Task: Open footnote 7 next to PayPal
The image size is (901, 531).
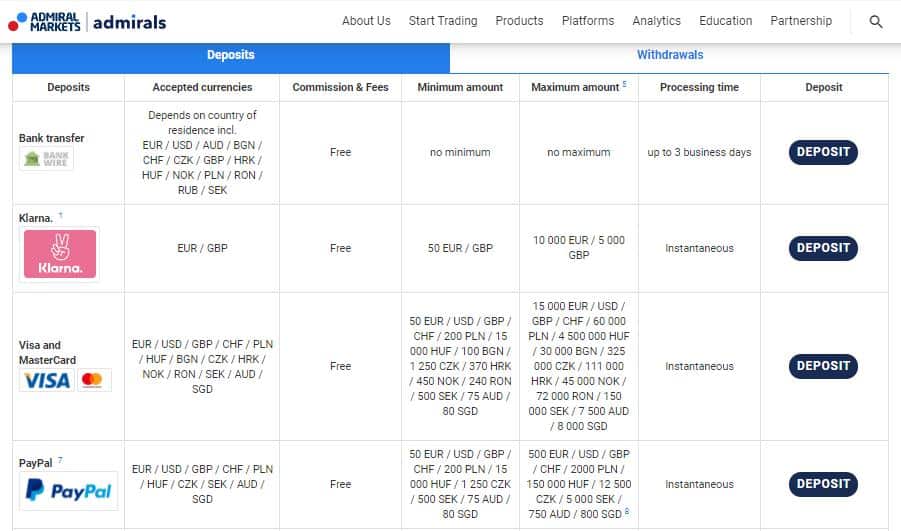Action: tap(60, 460)
